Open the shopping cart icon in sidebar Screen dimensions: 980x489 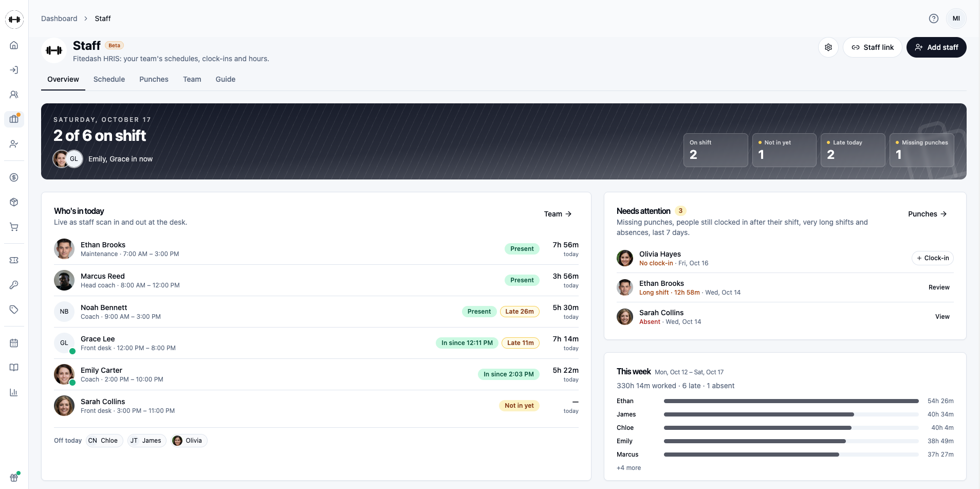14,227
